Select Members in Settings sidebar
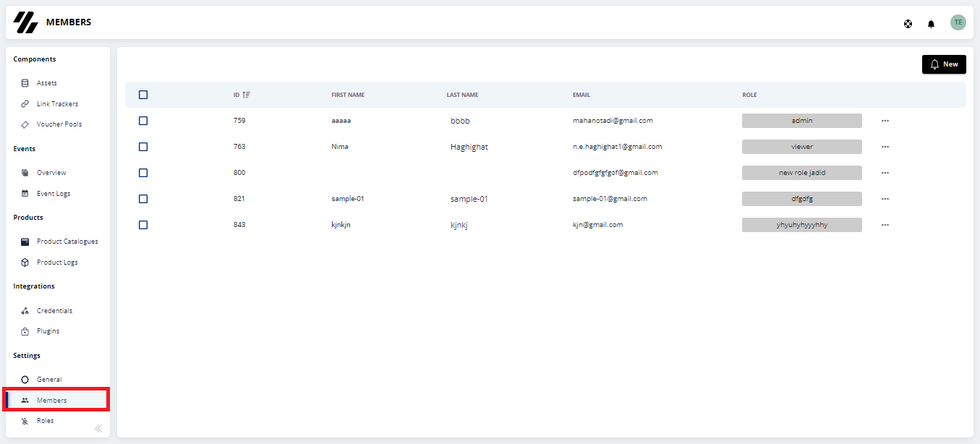Image resolution: width=980 pixels, height=444 pixels. coord(56,401)
